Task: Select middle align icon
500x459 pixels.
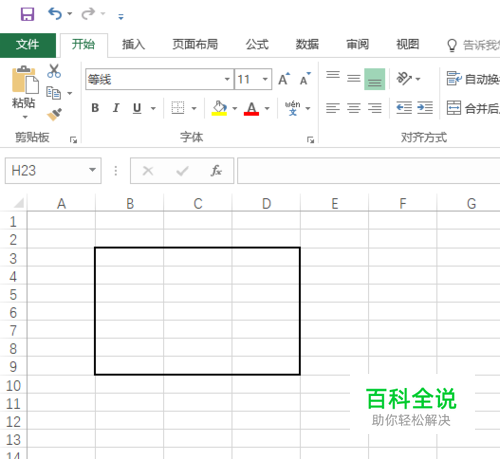Action: click(354, 79)
